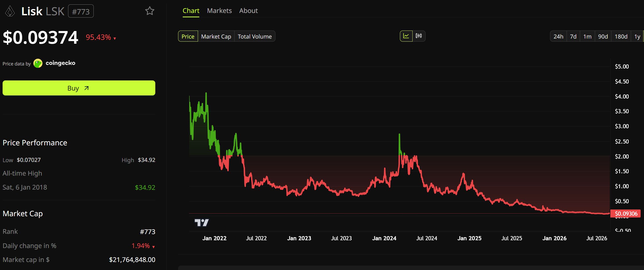Set chart range to 24h
The width and height of the screenshot is (644, 270).
coord(558,36)
